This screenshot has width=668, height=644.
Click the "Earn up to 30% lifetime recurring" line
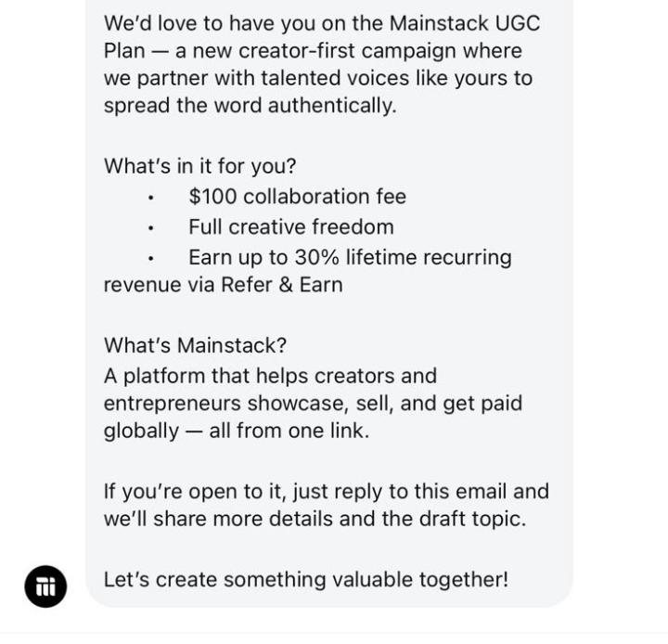[350, 257]
